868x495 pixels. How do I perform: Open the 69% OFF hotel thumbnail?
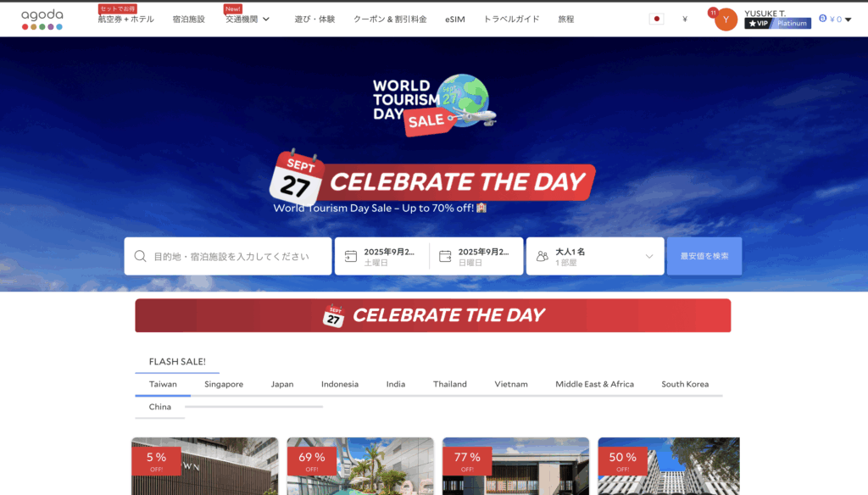pos(360,466)
